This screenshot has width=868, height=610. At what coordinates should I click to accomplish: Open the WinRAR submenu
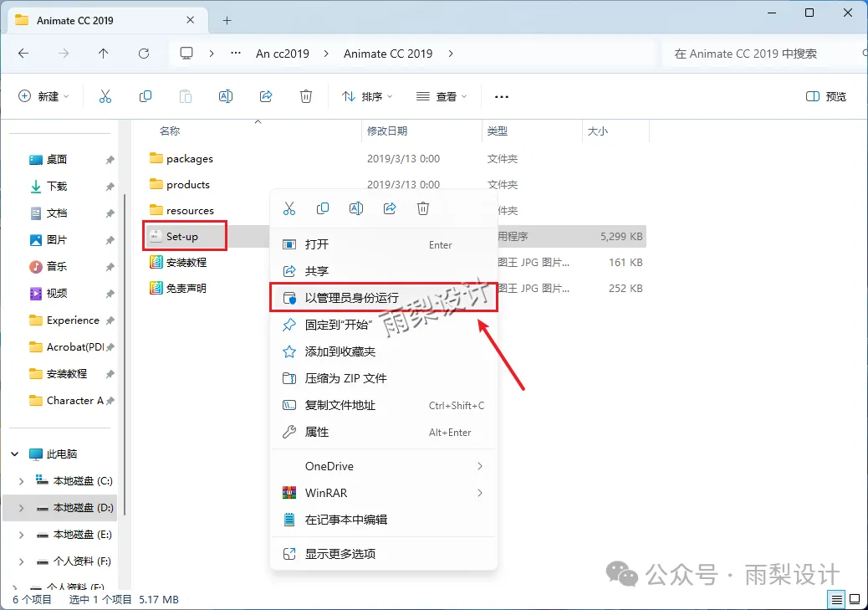[x=384, y=493]
